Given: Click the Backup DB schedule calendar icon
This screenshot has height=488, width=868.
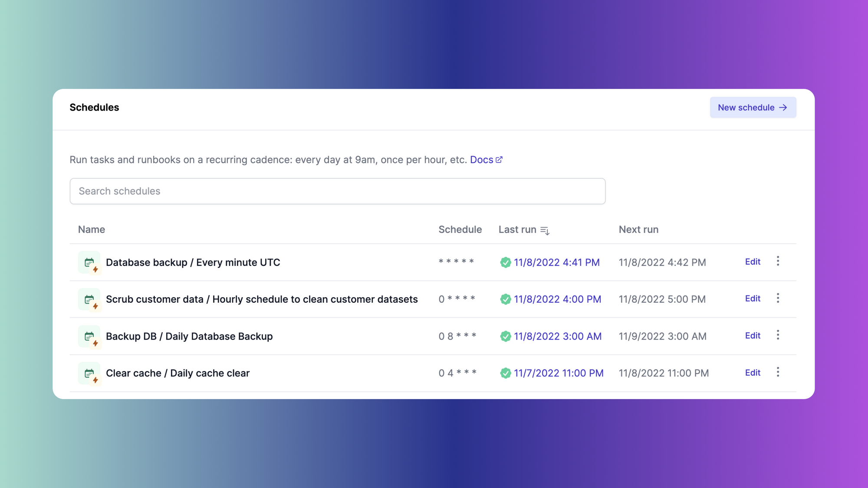Looking at the screenshot, I should point(89,336).
